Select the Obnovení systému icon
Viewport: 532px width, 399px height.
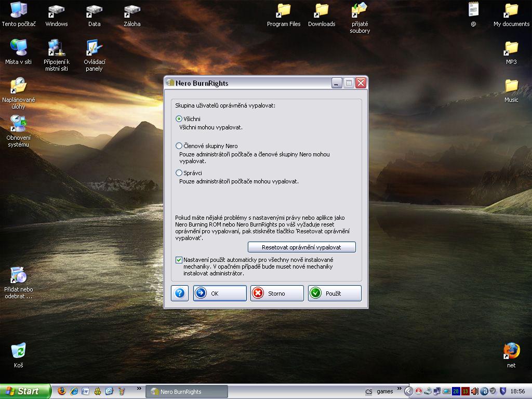tap(18, 131)
